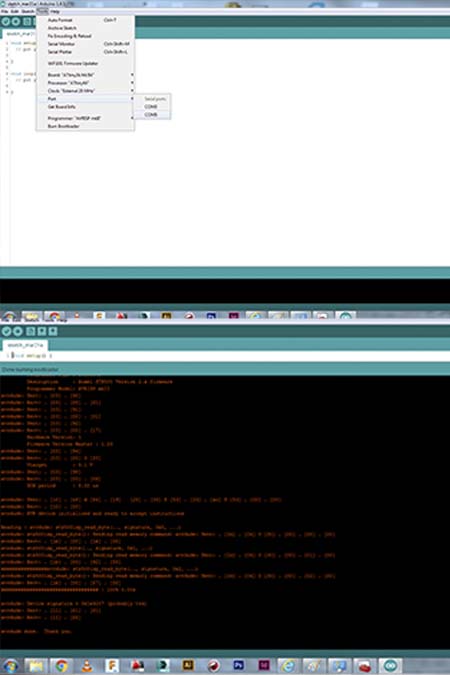This screenshot has width=450, height=675.
Task: Open Adobe Illustrator from bottom taskbar
Action: (x=188, y=666)
